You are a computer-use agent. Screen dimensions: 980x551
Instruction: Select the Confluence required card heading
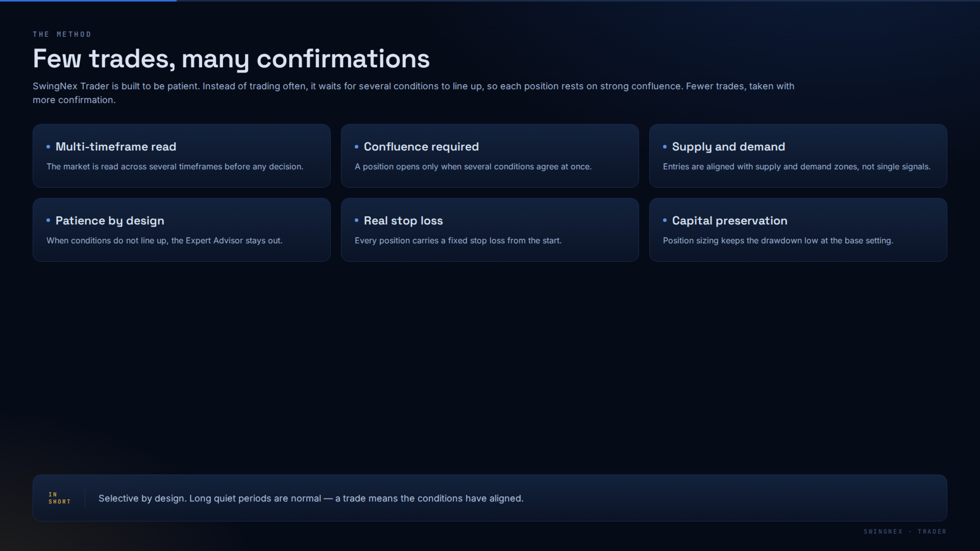[421, 147]
